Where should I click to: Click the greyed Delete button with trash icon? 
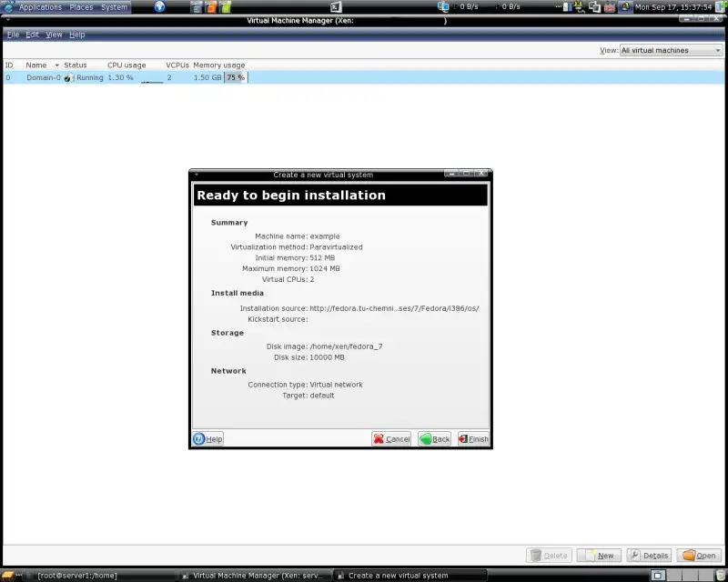549,555
